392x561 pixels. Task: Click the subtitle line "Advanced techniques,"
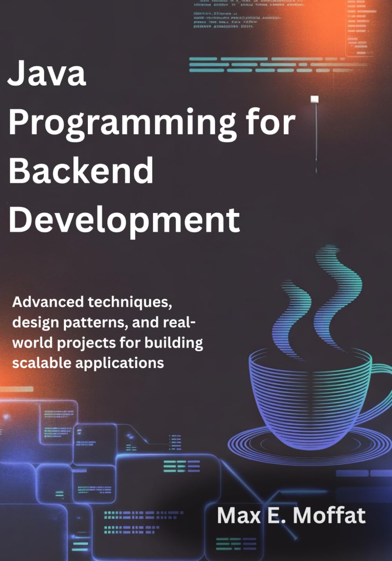92,302
